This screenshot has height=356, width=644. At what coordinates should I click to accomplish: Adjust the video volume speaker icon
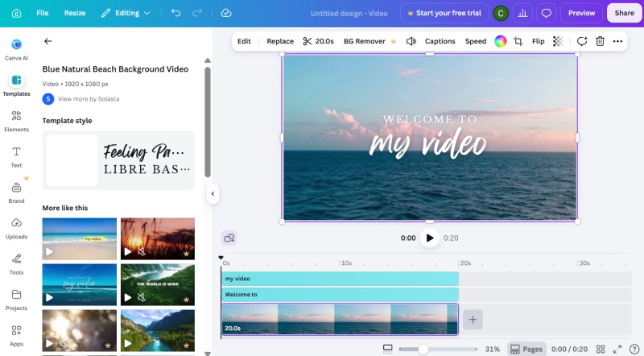pos(411,41)
